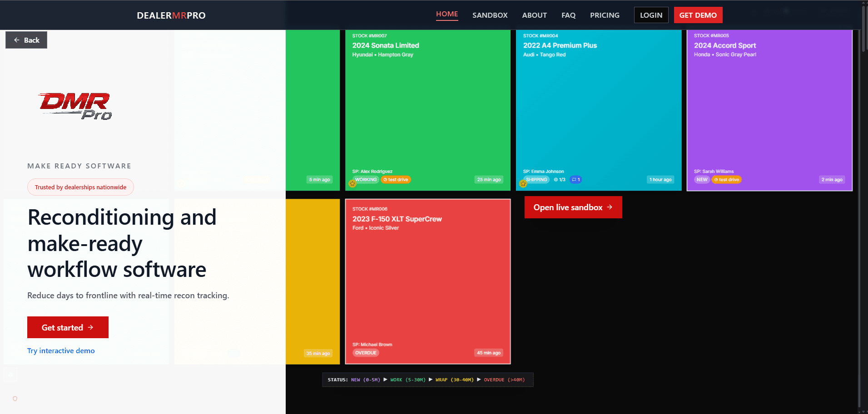Open the ABOUT page

(534, 15)
